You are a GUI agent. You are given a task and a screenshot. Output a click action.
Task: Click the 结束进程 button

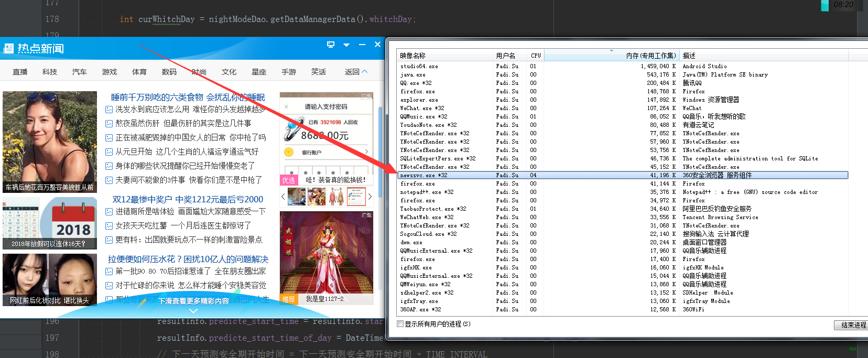pos(852,325)
